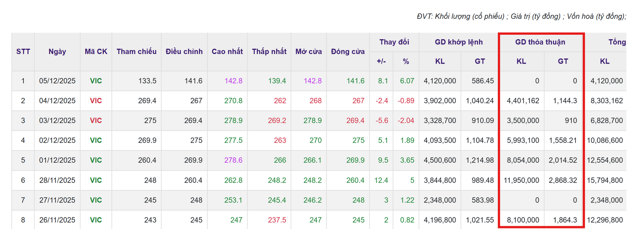Viewport: 644px width, 229px height.
Task: Select the 'Đóng cửa' column header
Action: (x=348, y=52)
